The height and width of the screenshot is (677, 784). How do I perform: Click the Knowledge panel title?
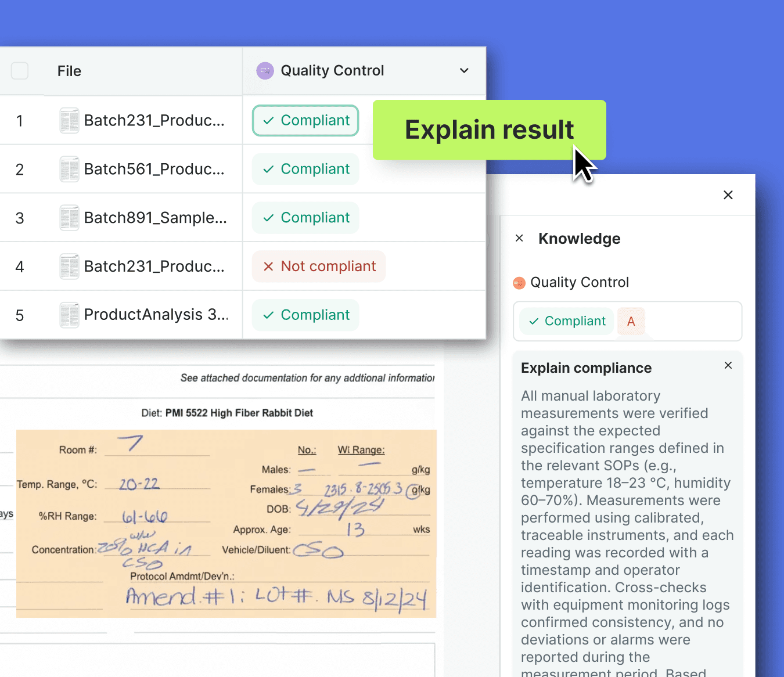[579, 239]
